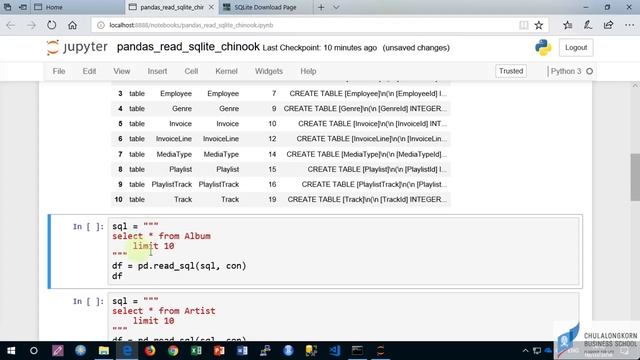Click into the 'from Album' code cell
The image size is (640, 360).
[x=344, y=251]
